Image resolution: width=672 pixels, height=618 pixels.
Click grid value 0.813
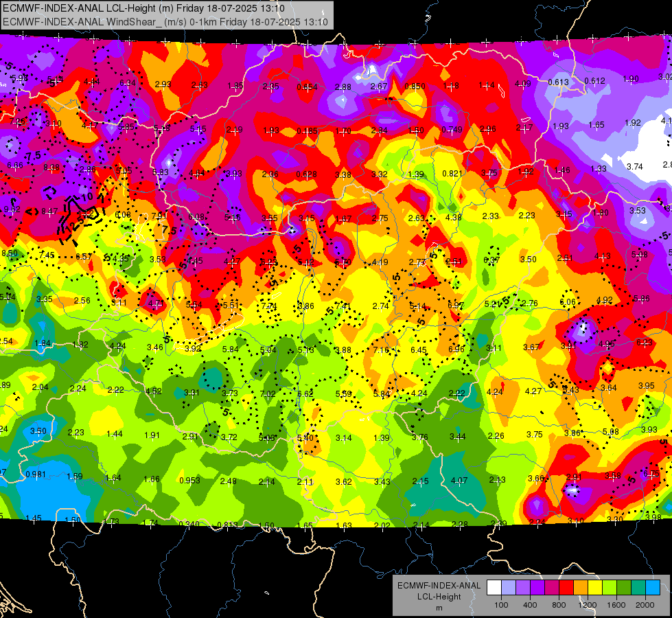point(228,525)
